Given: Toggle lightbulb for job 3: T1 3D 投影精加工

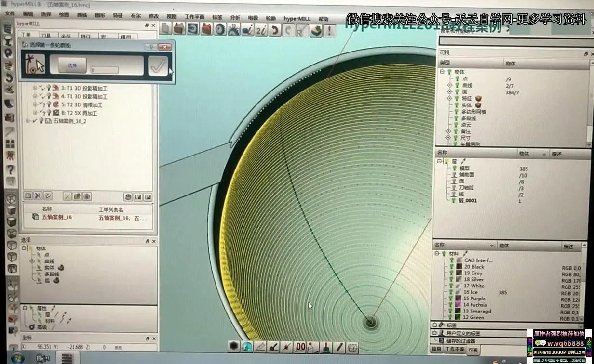Looking at the screenshot, I should click(49, 89).
